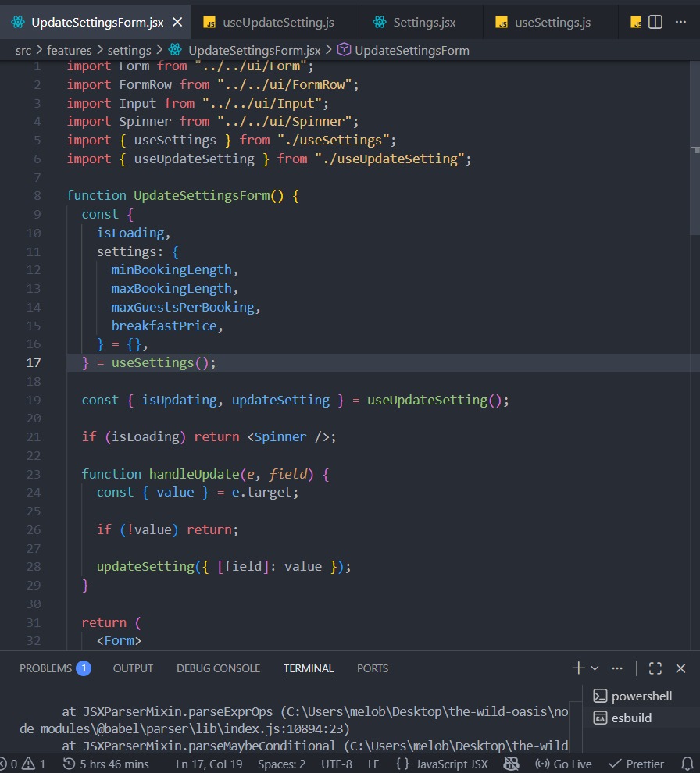
Task: Open the launch profile dropdown arrow
Action: (595, 668)
